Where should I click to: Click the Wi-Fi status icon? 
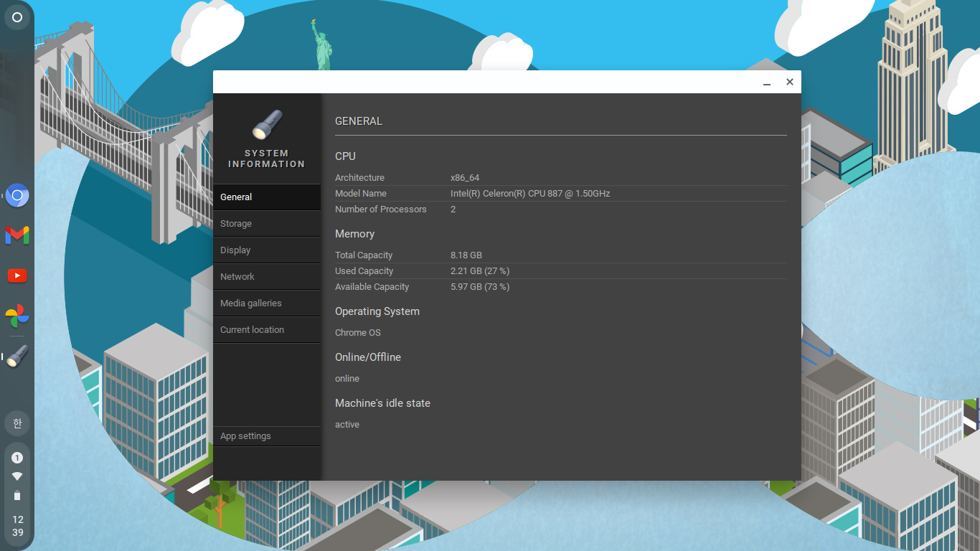(x=17, y=476)
